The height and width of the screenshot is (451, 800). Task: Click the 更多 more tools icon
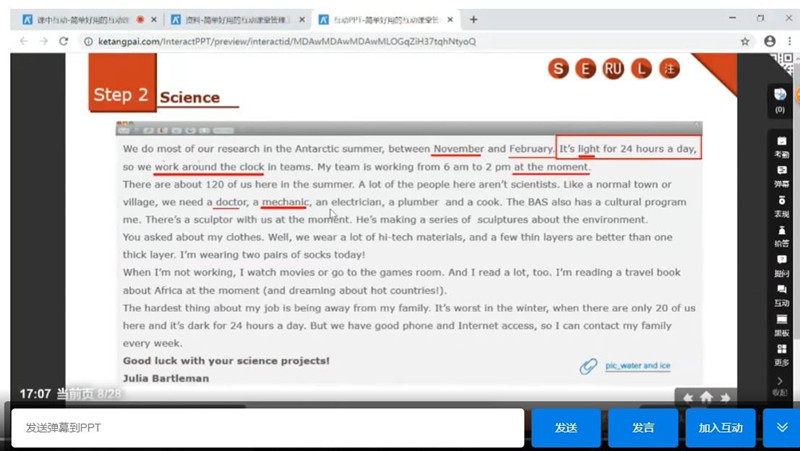[780, 352]
